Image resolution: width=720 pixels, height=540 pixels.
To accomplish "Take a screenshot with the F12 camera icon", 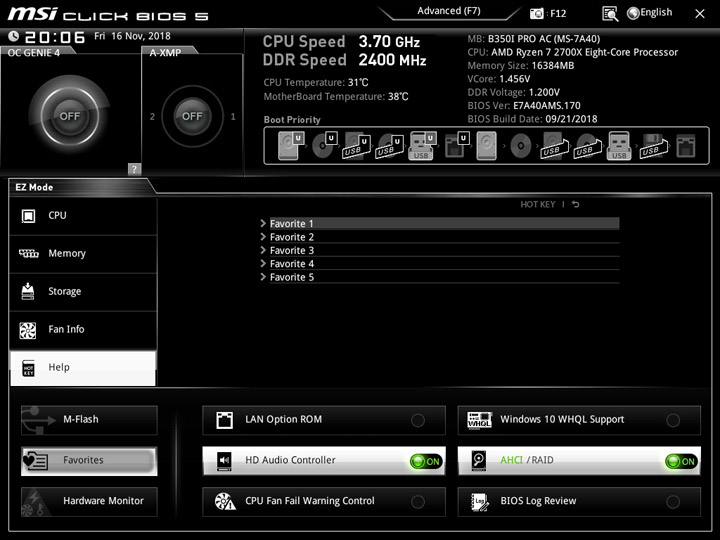I will [x=536, y=13].
